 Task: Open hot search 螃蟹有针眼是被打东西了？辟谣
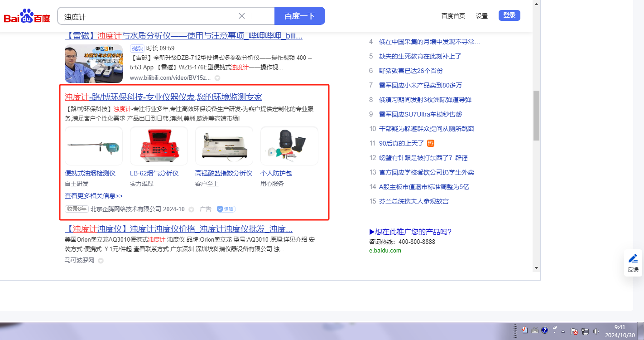click(423, 158)
